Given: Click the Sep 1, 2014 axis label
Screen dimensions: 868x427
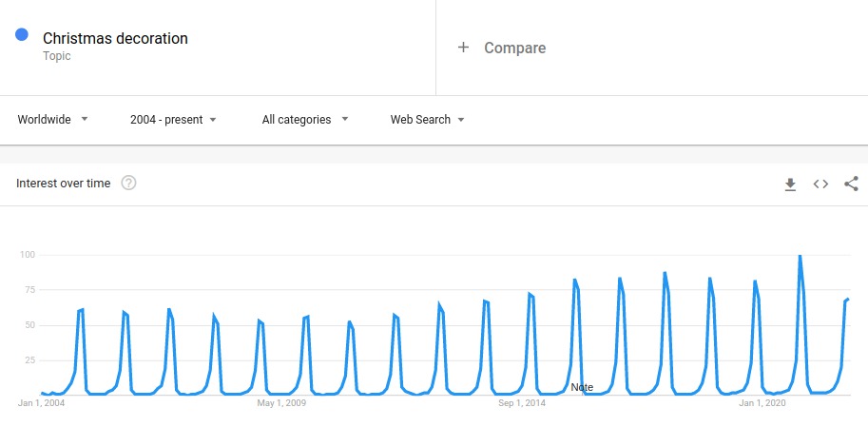Looking at the screenshot, I should click(x=522, y=403).
